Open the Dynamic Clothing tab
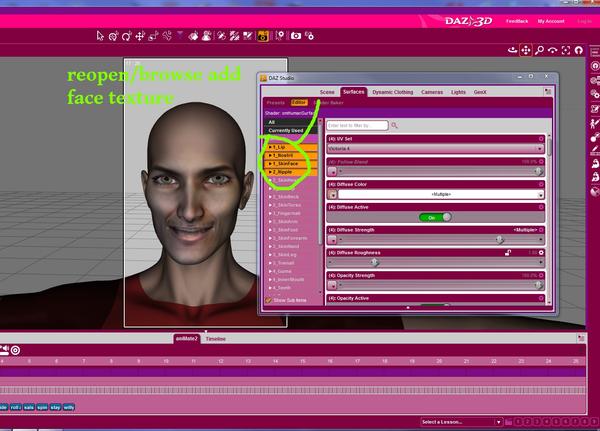The image size is (600, 431). [393, 92]
